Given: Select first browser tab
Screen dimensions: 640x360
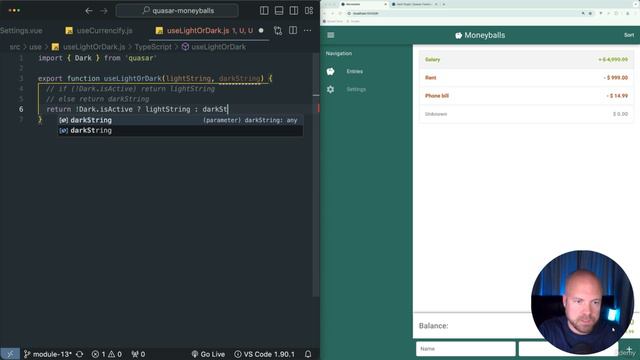Looking at the screenshot, I should (364, 4).
